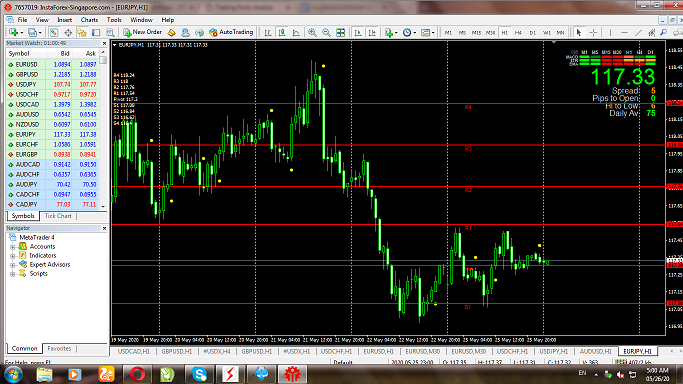Open the Strategy Tester magnifier icon
This screenshot has width=683, height=384.
tap(110, 32)
